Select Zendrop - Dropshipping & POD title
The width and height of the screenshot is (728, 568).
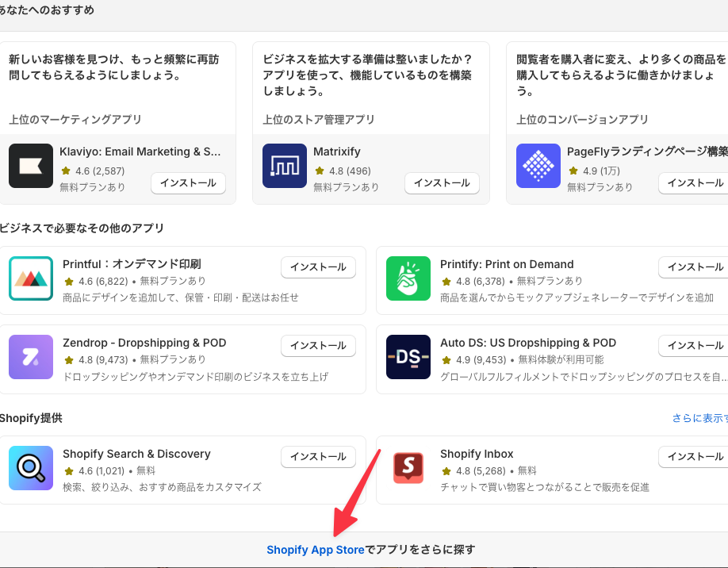coord(144,343)
